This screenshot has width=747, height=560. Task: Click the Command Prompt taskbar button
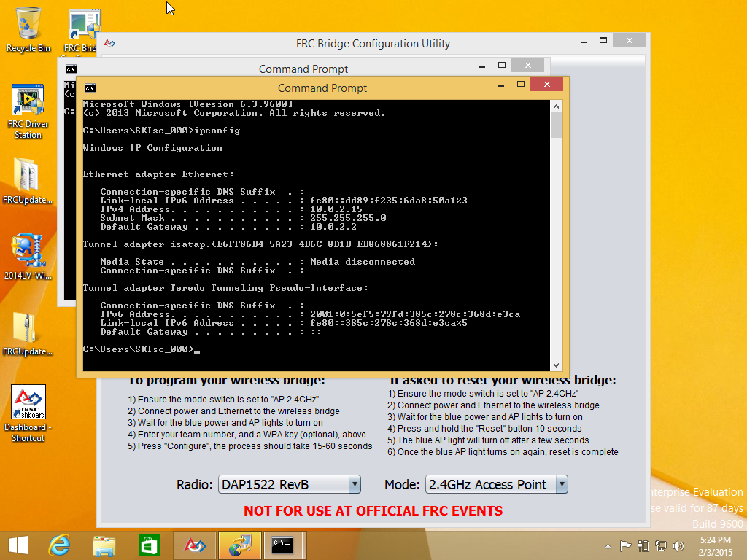click(x=283, y=545)
